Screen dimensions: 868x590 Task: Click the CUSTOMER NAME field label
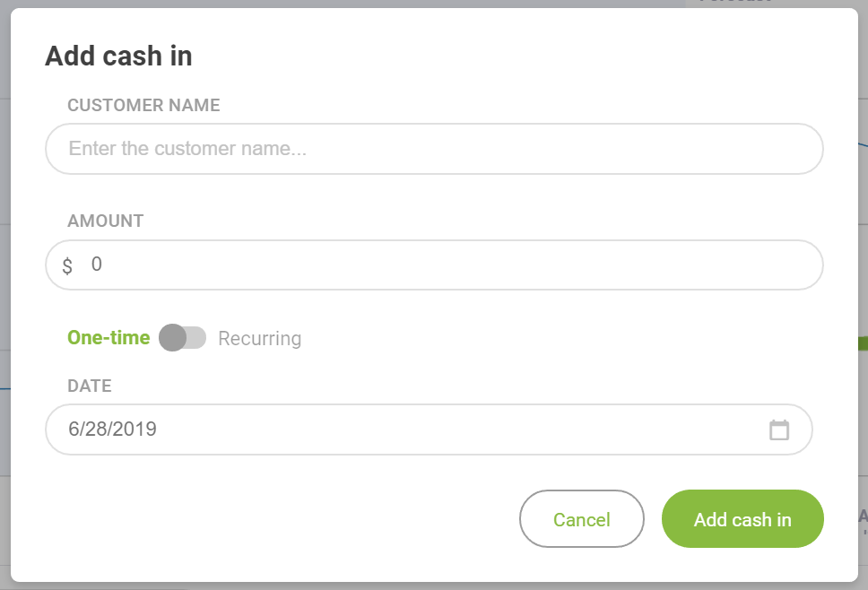coord(144,105)
